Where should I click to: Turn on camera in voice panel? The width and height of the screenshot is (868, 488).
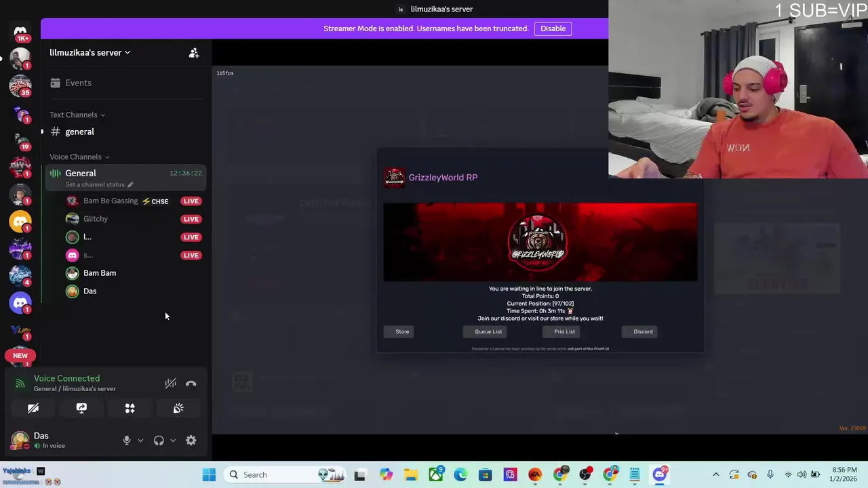(33, 408)
